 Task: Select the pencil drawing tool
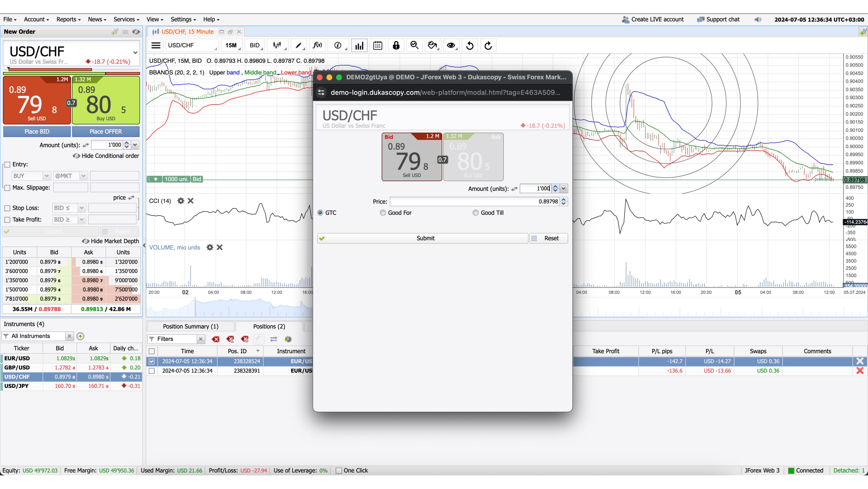tap(298, 45)
